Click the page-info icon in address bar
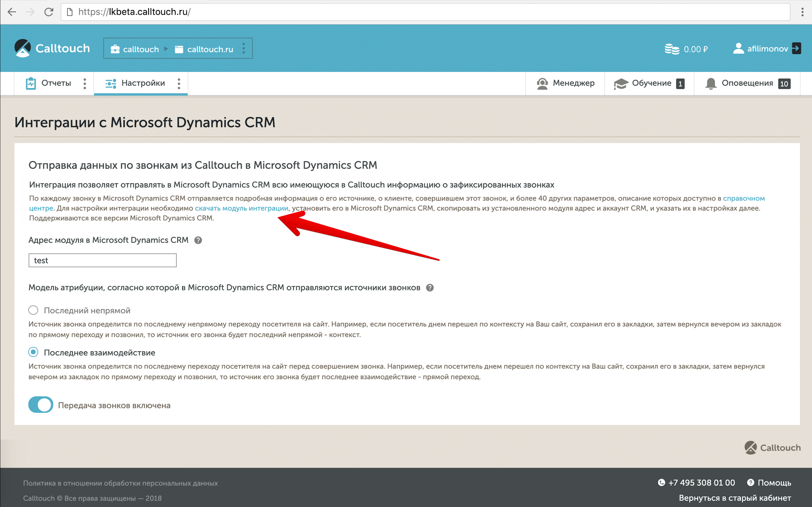The image size is (812, 507). pyautogui.click(x=70, y=12)
